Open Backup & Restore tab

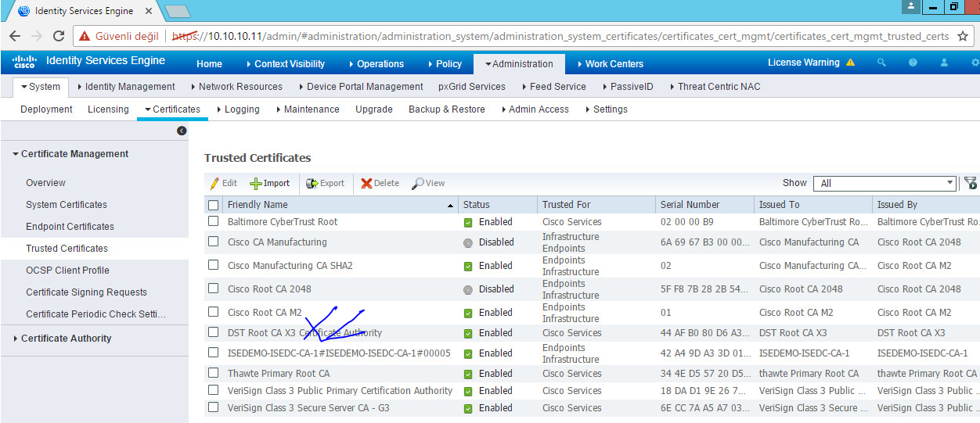447,109
